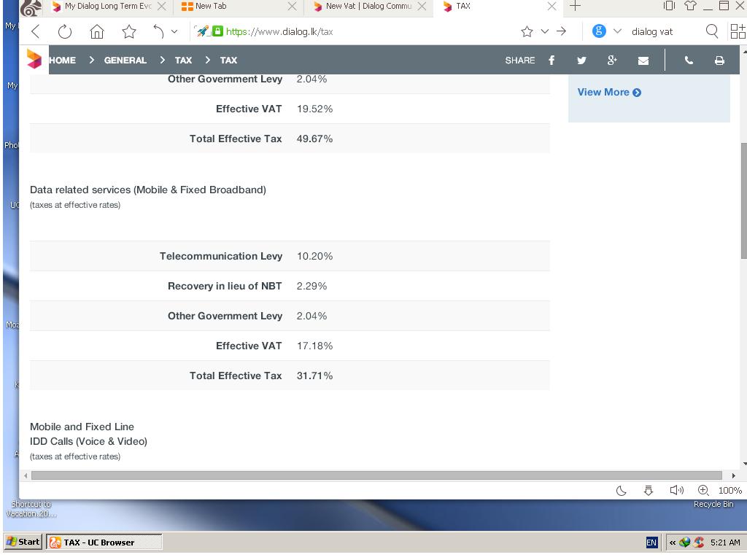Close the New Tab tab
The height and width of the screenshot is (560, 747).
tap(292, 6)
